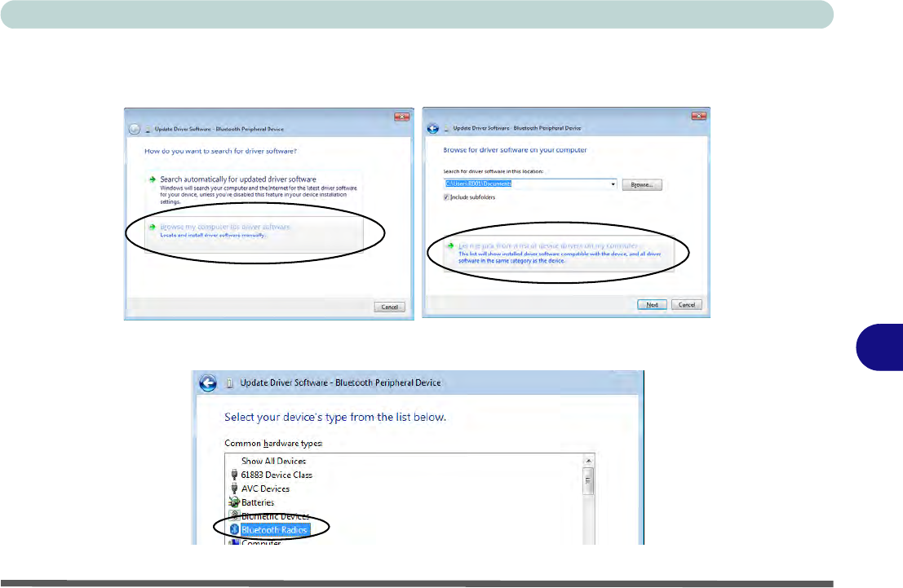The image size is (903, 588).
Task: Open the driver location path dropdown
Action: coord(613,184)
